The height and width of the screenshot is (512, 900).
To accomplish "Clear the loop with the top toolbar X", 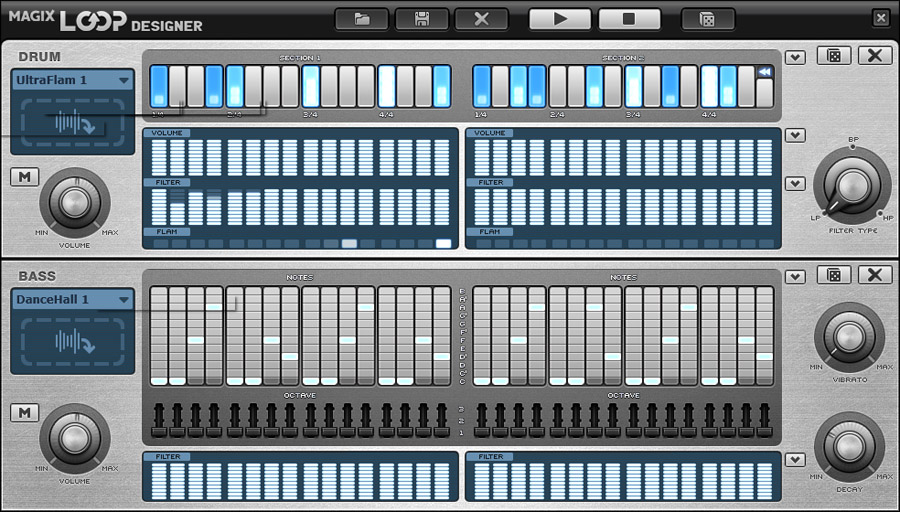I will (x=481, y=19).
